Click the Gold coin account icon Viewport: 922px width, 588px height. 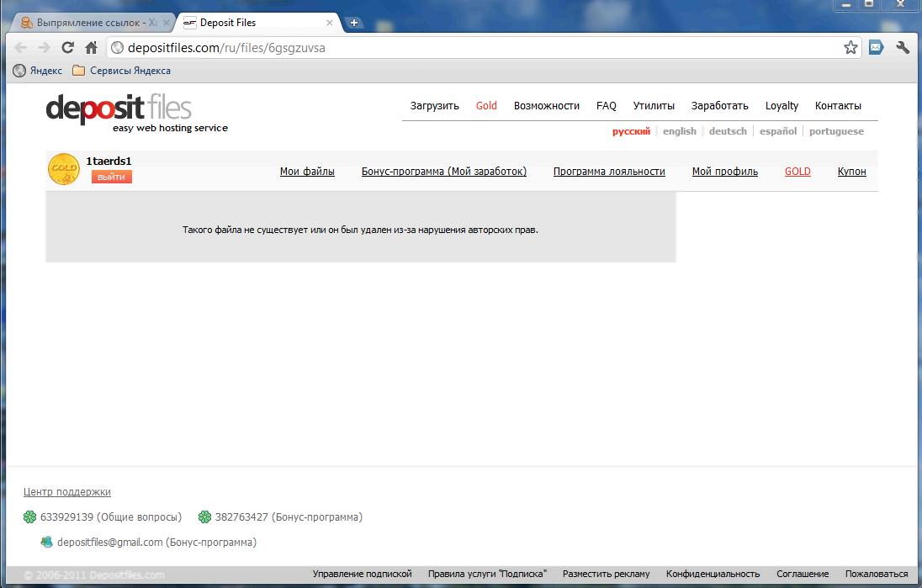tap(63, 169)
